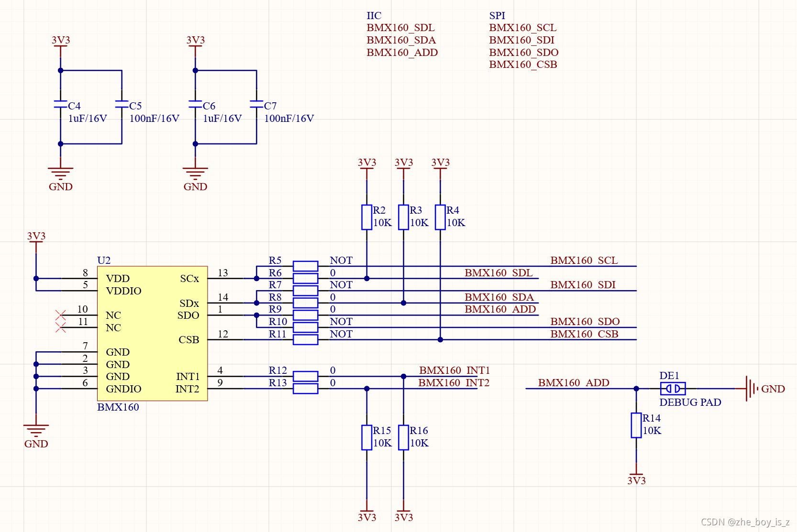
Task: Click the VDDIO pin name
Action: (123, 291)
